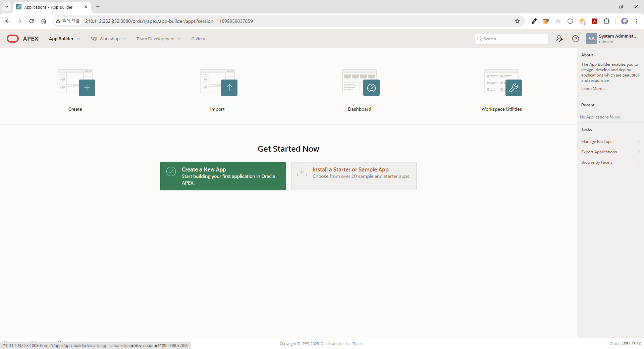Expand the Team Development menu chevron
Viewport: 644px width, 349px height.
pyautogui.click(x=179, y=39)
